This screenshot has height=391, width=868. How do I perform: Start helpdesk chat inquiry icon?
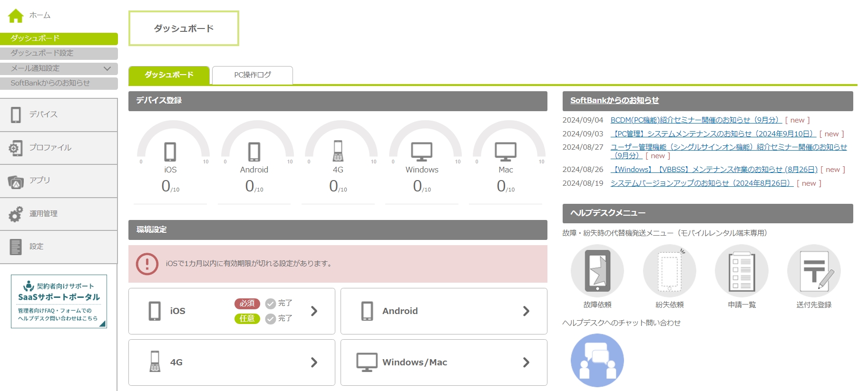(597, 360)
